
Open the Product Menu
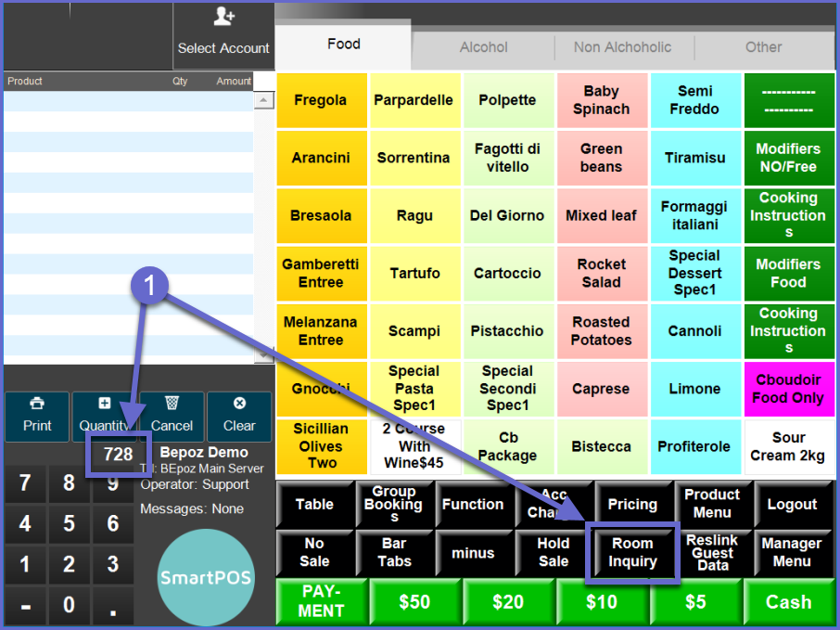pyautogui.click(x=711, y=504)
